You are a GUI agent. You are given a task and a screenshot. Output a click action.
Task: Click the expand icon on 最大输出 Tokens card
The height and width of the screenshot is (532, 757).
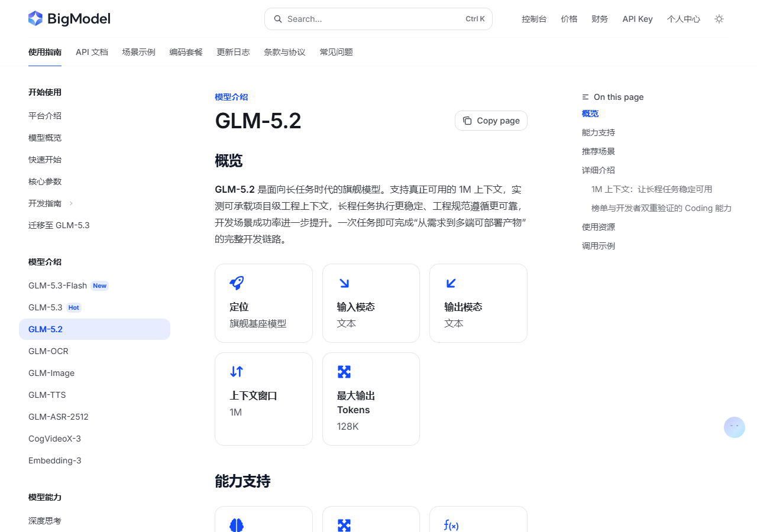coord(344,372)
